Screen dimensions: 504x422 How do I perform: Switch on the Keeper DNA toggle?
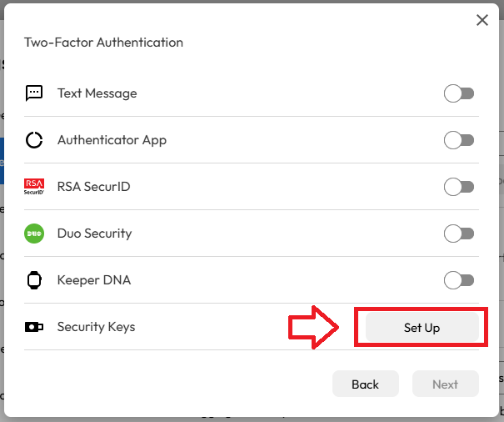(459, 280)
